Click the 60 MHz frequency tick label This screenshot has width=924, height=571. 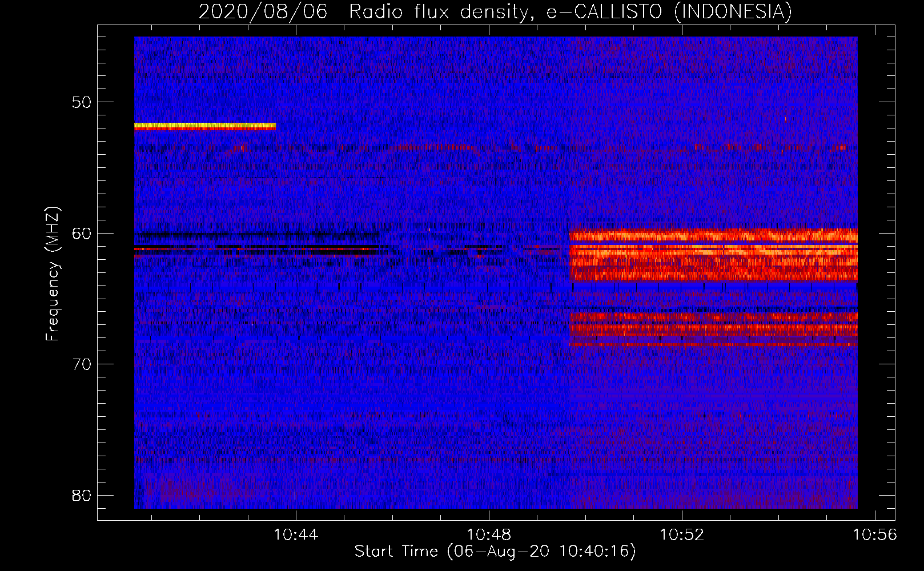82,233
